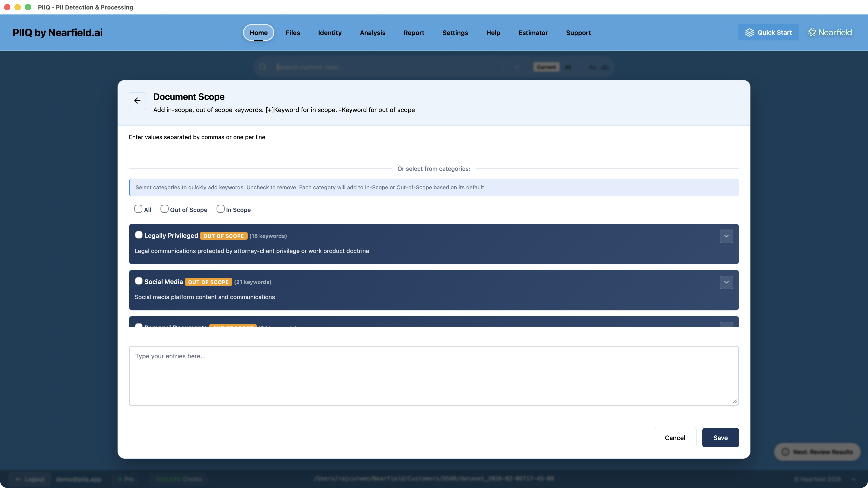
Task: Enable the Out of Scope checkbox
Action: point(164,209)
